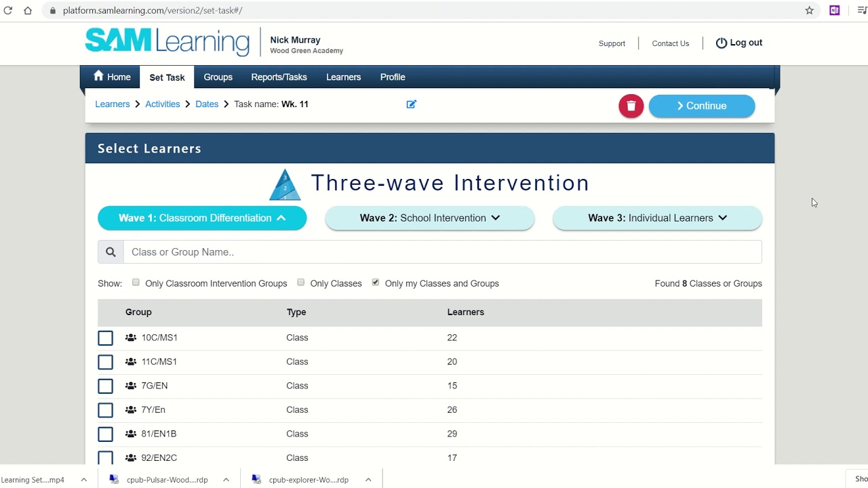Expand Wave 3: Individual Learners
The width and height of the screenshot is (868, 488).
657,218
